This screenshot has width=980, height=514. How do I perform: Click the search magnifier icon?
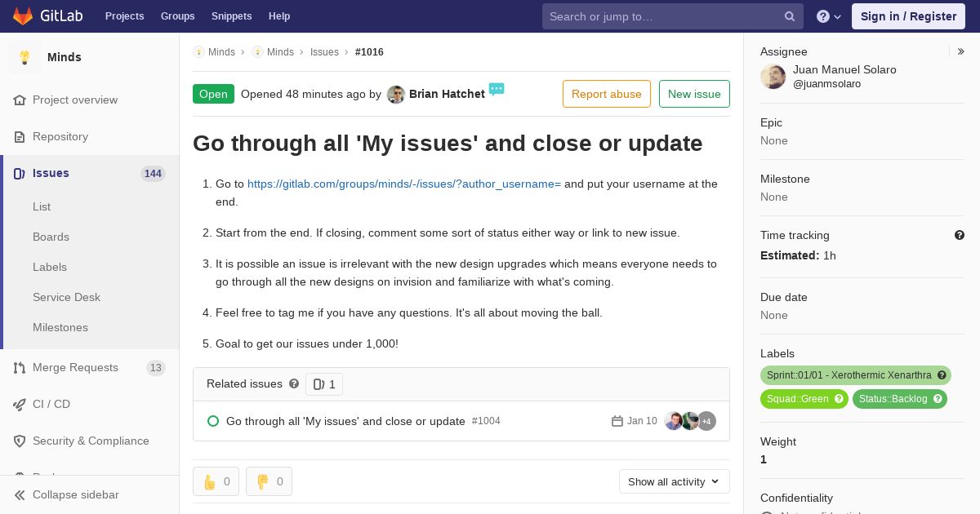pos(790,16)
